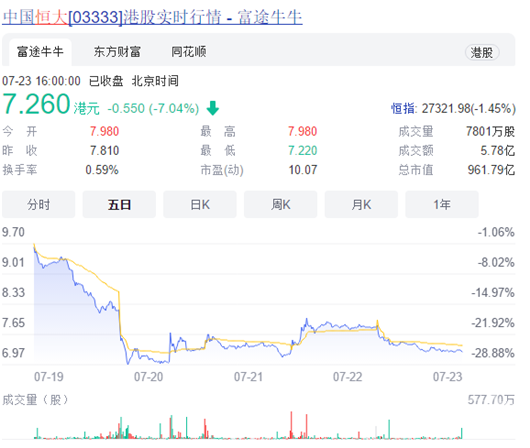Image resolution: width=530 pixels, height=448 pixels.
Task: Click the 市盈(动) value 10.07
Action: point(303,170)
